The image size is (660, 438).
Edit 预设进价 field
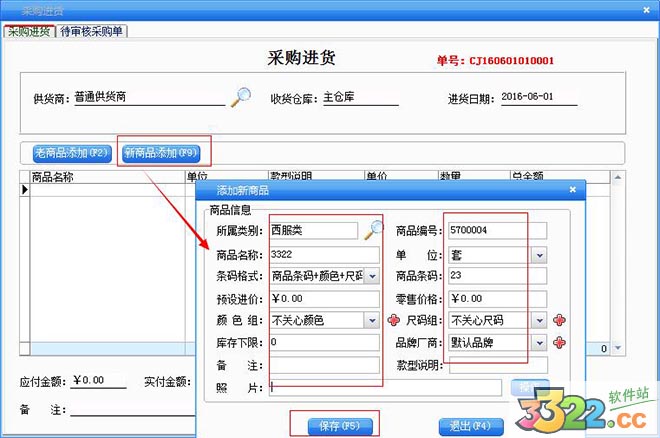pos(325,299)
